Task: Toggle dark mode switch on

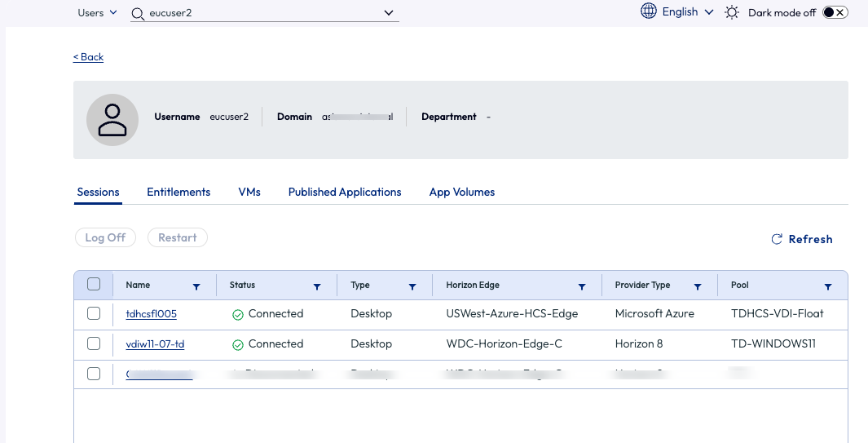Action: (835, 12)
